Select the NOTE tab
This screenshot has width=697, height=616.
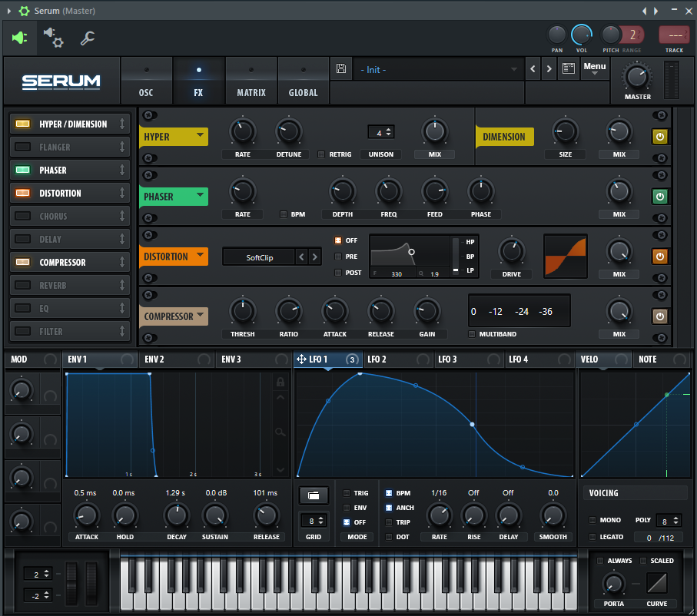pos(662,359)
